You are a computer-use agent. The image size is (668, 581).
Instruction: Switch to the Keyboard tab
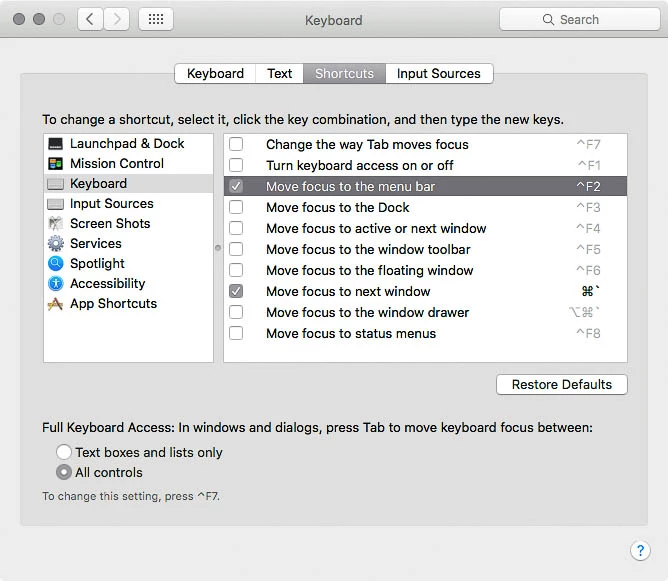(215, 74)
